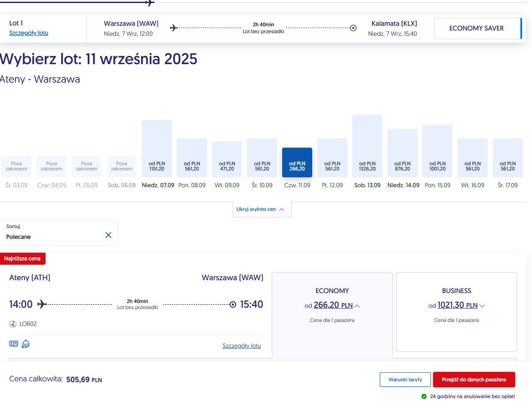Choose the Pt. 12.09 date bar

point(332,158)
